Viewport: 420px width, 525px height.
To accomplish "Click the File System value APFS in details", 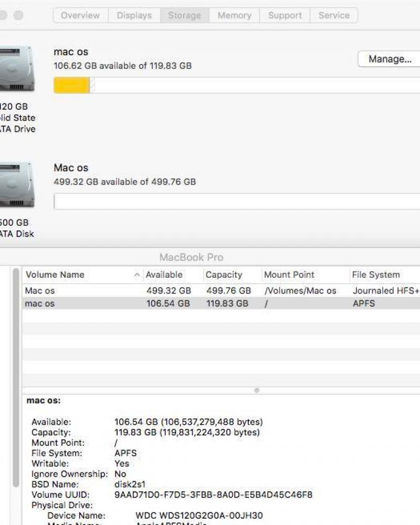I will click(x=125, y=453).
